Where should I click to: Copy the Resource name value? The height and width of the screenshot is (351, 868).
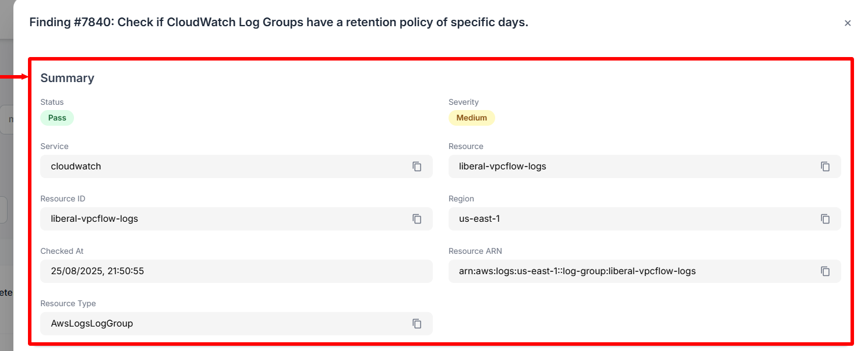(x=825, y=166)
